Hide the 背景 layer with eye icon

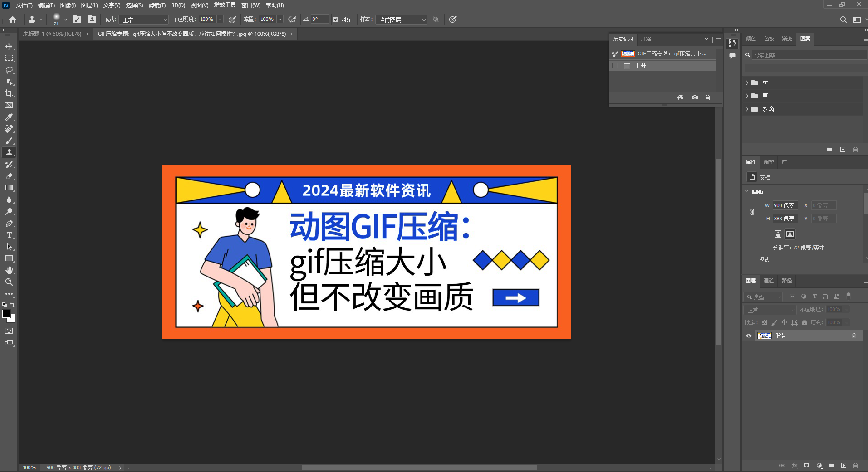pyautogui.click(x=749, y=336)
